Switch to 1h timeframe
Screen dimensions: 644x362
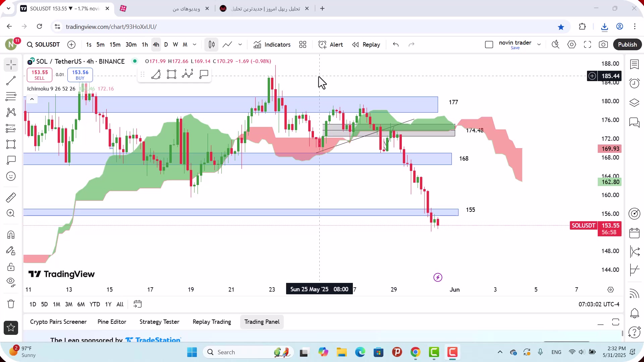click(x=145, y=45)
